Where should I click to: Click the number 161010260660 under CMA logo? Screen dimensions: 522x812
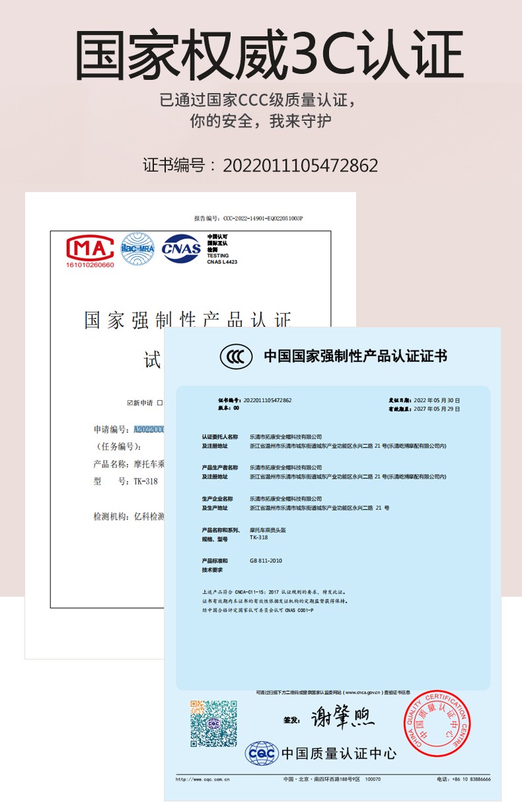tap(90, 265)
